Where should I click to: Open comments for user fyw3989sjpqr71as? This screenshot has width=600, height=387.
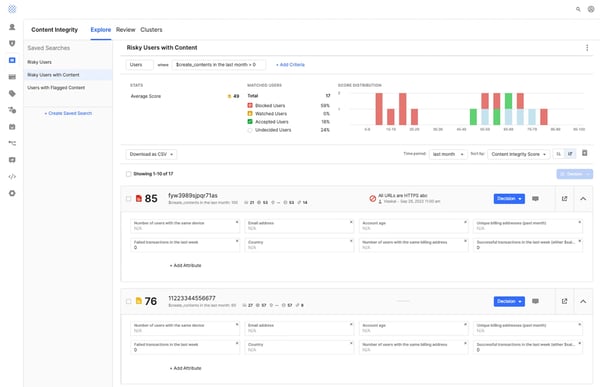pyautogui.click(x=535, y=199)
